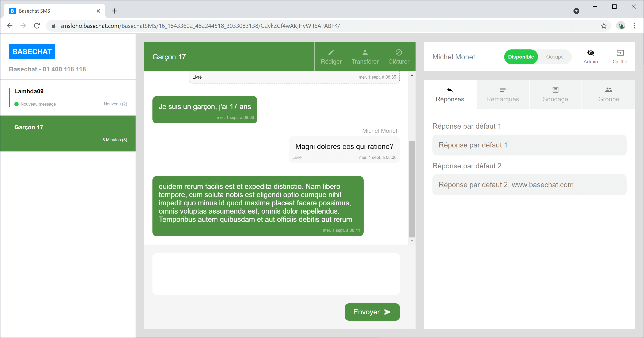The width and height of the screenshot is (644, 338).
Task: Click the Clôturer conversation icon
Action: click(398, 53)
